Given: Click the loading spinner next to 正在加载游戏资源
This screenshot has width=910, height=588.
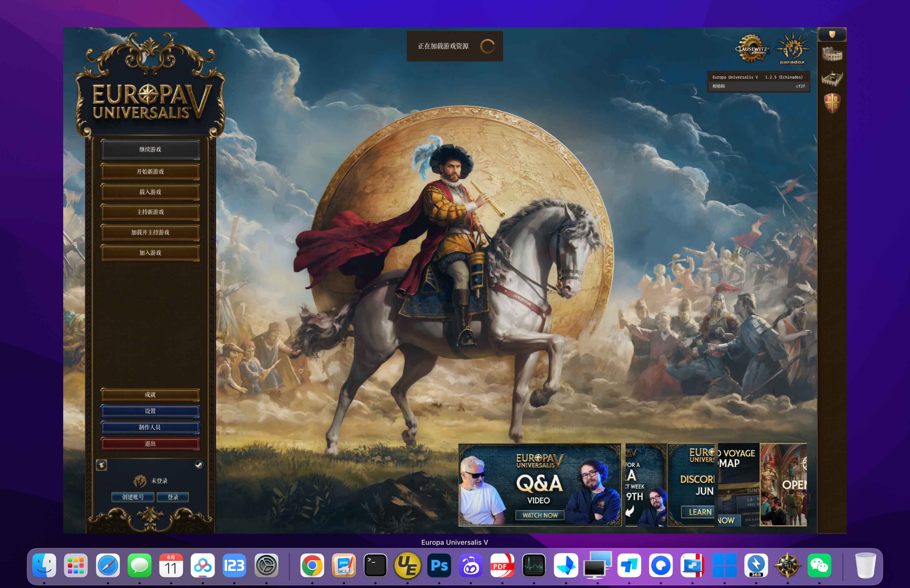Looking at the screenshot, I should [487, 46].
